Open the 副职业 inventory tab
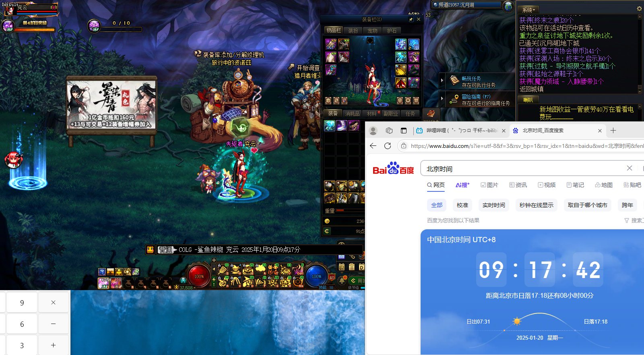Viewport: 644px width, 355px height. pyautogui.click(x=391, y=114)
